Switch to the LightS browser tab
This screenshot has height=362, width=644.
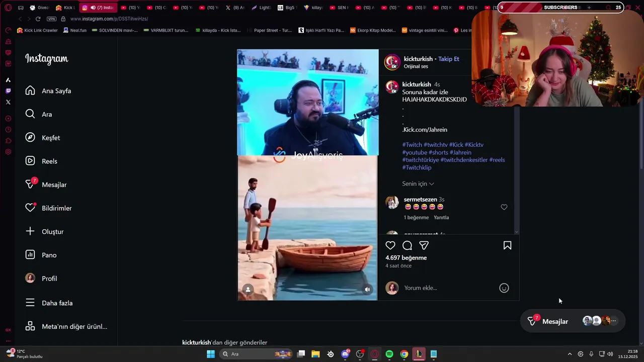[262, 8]
